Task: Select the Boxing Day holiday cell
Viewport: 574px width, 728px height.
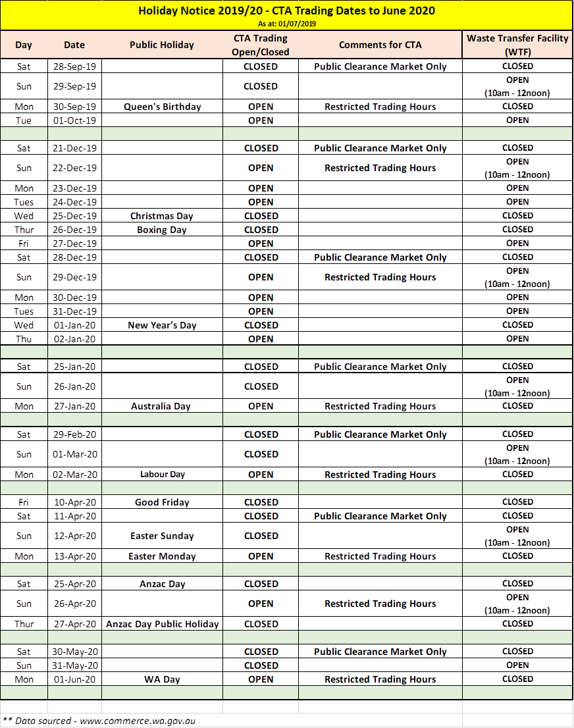Action: (162, 230)
